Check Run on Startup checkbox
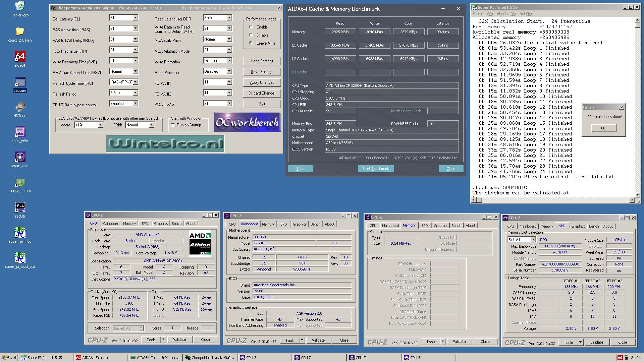 click(174, 125)
